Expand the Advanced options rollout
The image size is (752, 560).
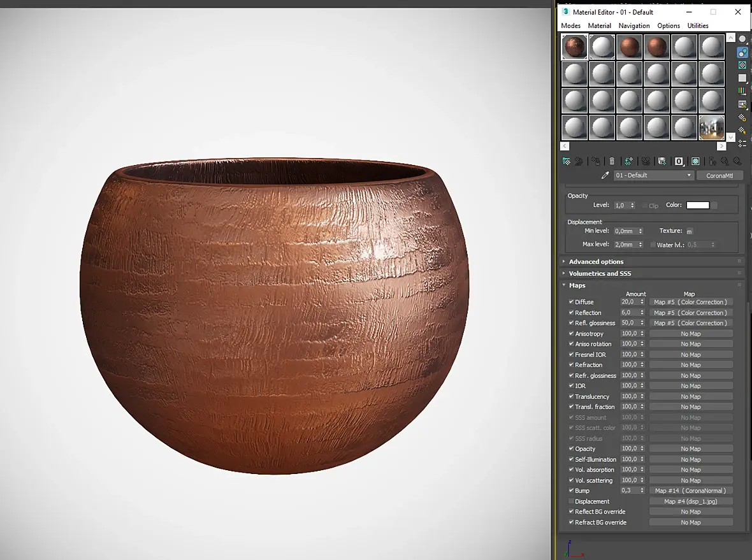[596, 262]
